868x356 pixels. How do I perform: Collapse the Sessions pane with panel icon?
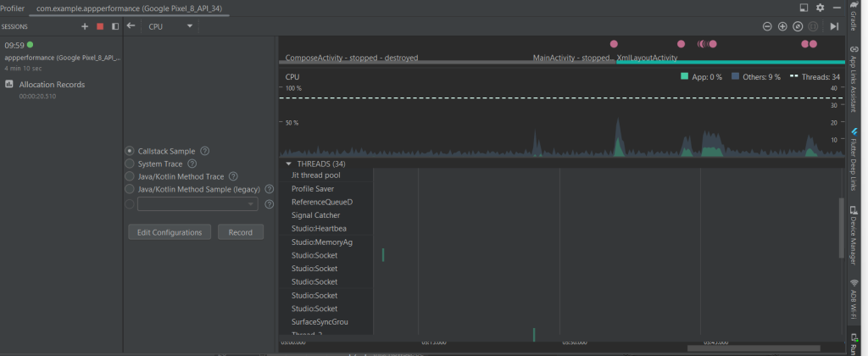(115, 26)
